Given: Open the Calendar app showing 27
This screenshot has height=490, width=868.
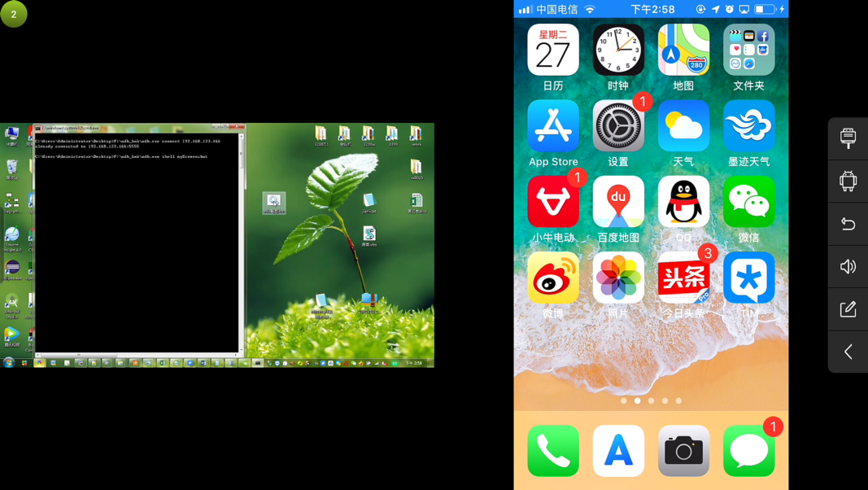Looking at the screenshot, I should point(553,50).
